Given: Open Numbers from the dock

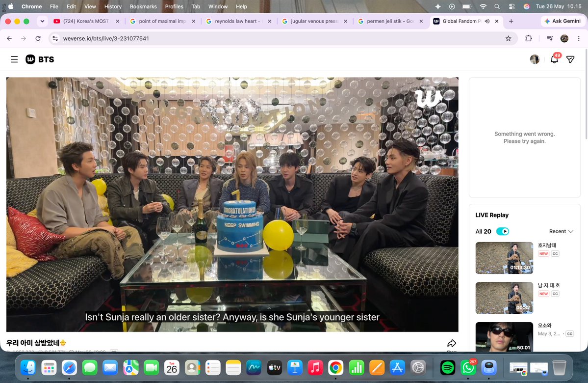Looking at the screenshot, I should [x=356, y=368].
